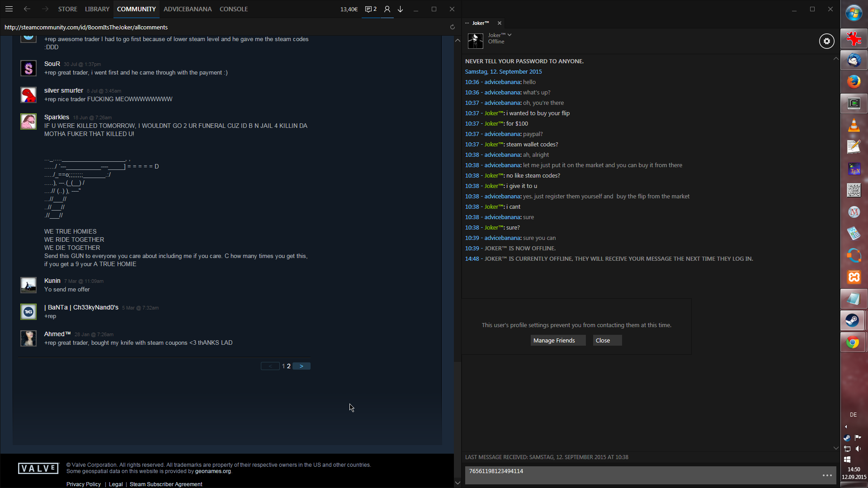868x488 pixels.
Task: Open Chrome from the taskbar
Action: [x=853, y=343]
